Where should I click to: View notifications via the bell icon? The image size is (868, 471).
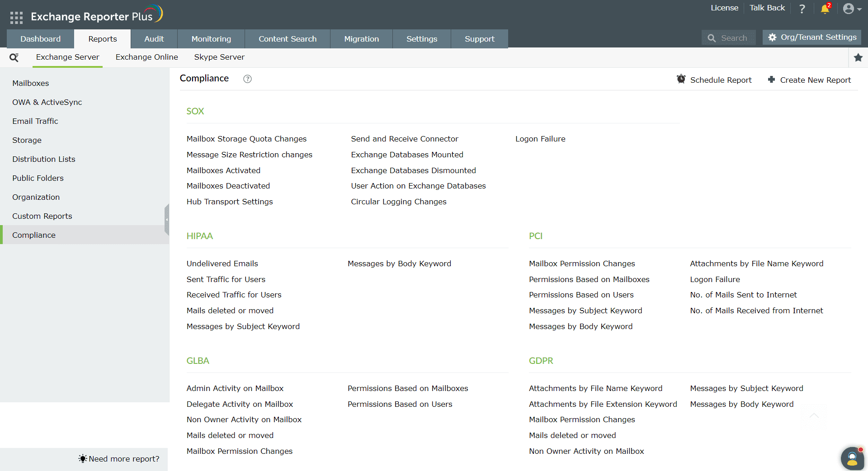coord(824,8)
